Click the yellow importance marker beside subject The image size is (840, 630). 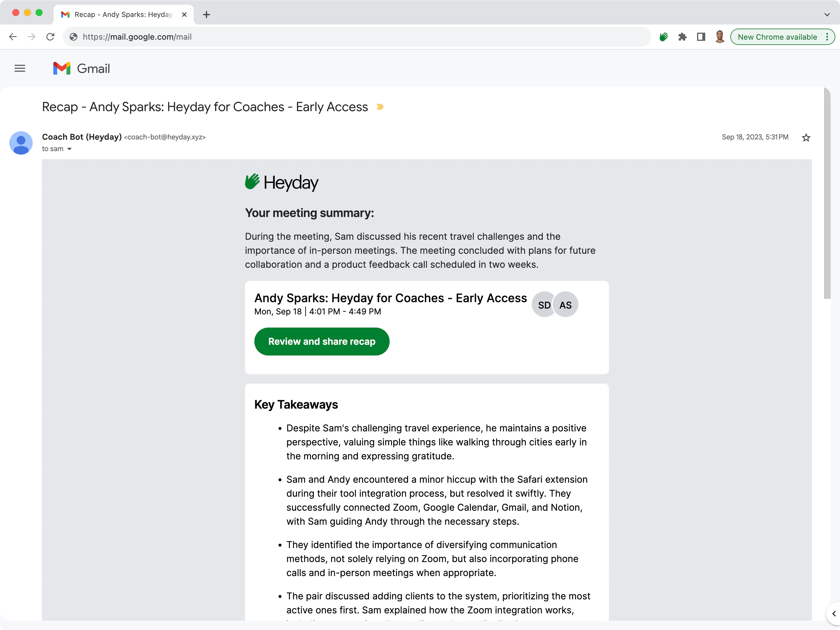click(x=380, y=107)
